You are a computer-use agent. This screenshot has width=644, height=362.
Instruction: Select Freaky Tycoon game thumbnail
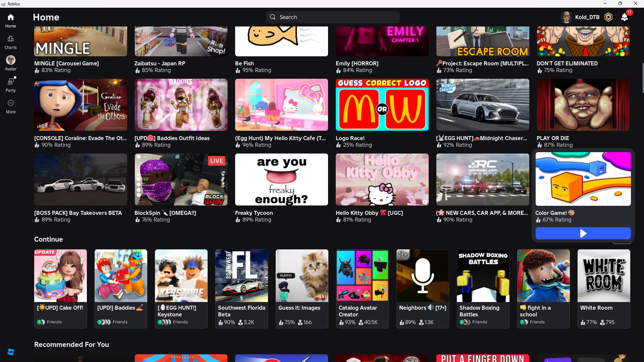(x=281, y=179)
